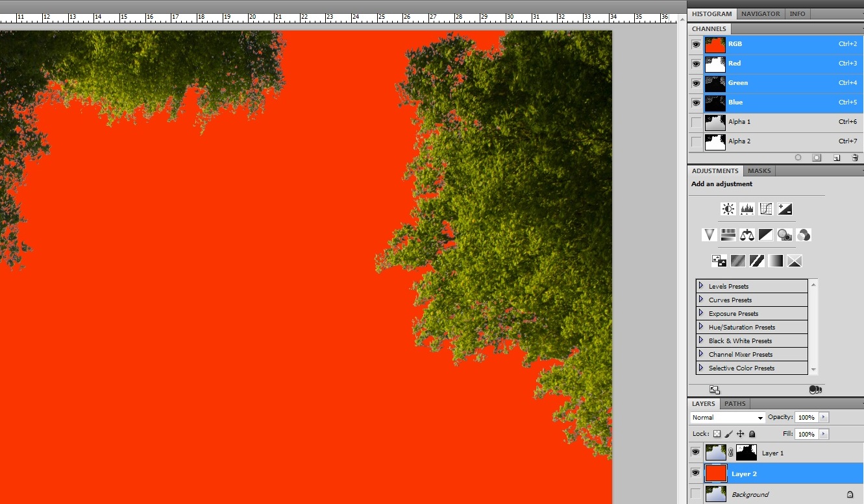Expand Levels Presets
864x504 pixels.
tap(701, 286)
